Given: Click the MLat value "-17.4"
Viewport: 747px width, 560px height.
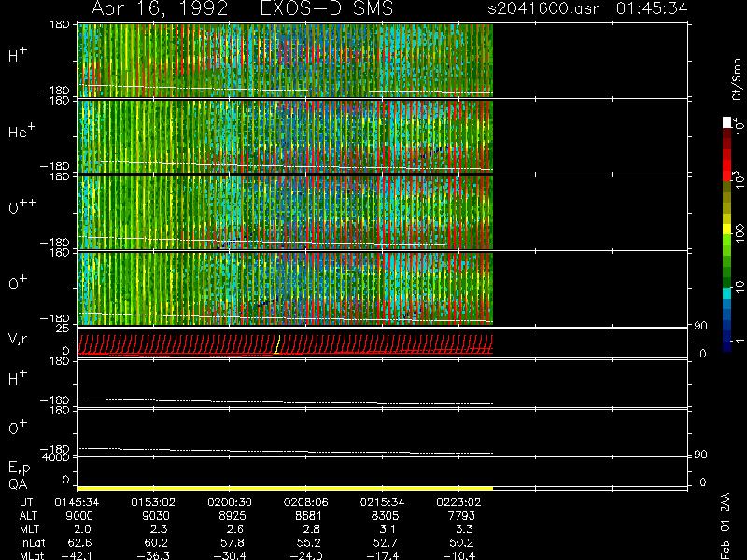Looking at the screenshot, I should pos(382,555).
